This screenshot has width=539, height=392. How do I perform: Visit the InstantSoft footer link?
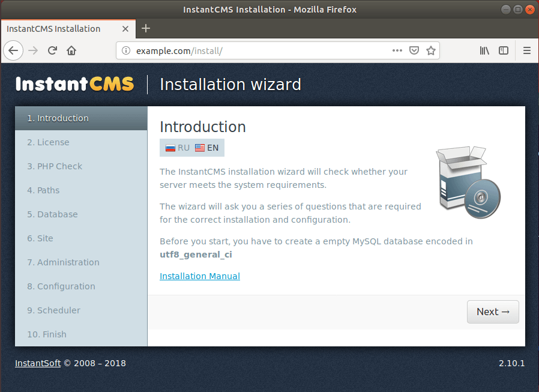click(38, 363)
